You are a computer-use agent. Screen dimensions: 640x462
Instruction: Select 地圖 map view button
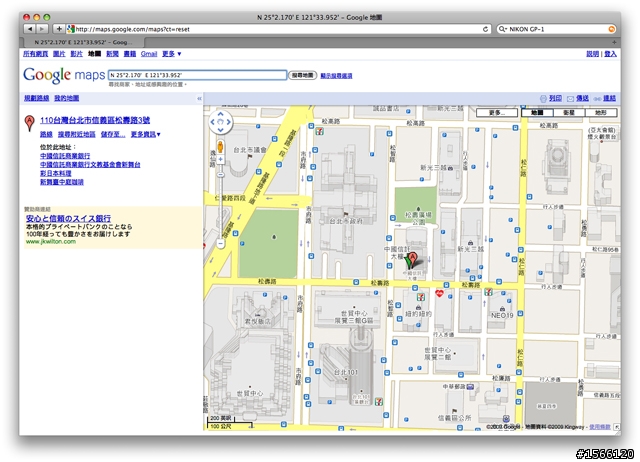(537, 112)
